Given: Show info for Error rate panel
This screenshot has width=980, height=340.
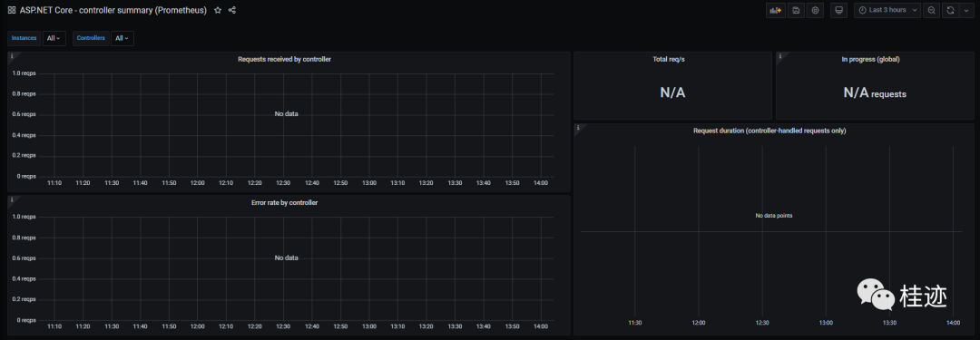Looking at the screenshot, I should [11, 199].
